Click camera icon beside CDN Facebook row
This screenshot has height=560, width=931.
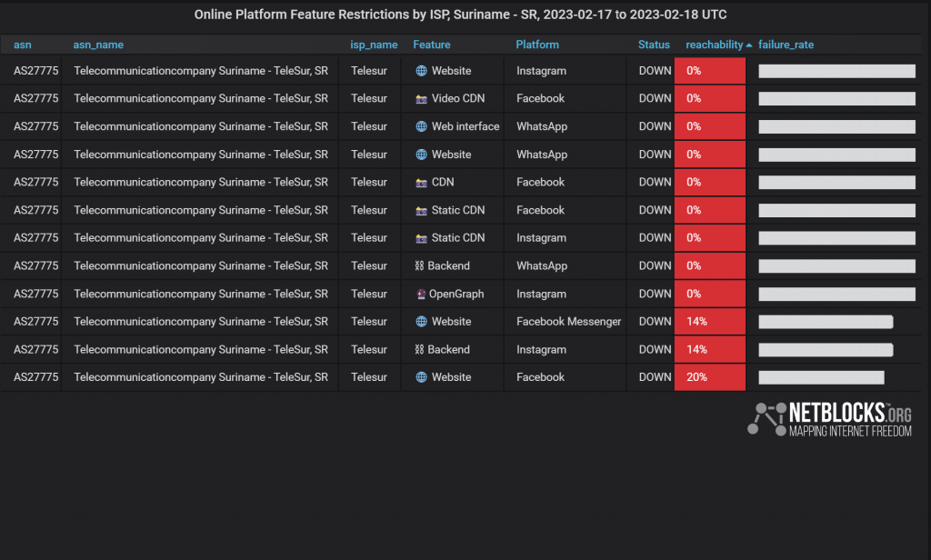(x=421, y=183)
